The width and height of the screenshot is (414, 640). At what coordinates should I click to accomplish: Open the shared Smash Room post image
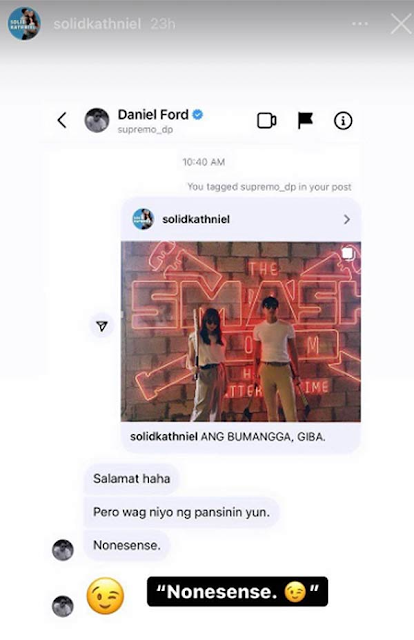pos(241,331)
